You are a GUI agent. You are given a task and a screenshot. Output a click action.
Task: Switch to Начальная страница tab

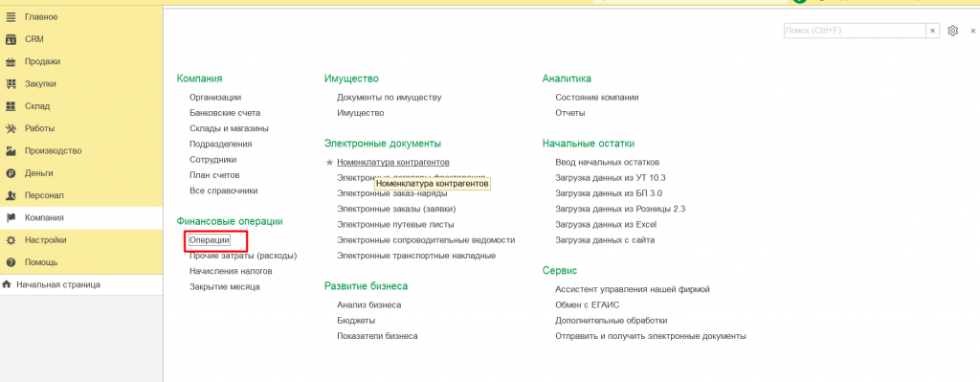point(58,284)
